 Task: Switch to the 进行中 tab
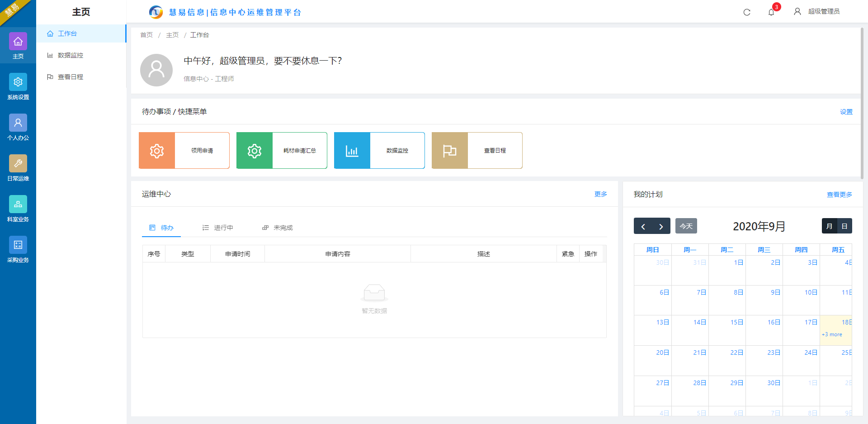point(218,228)
